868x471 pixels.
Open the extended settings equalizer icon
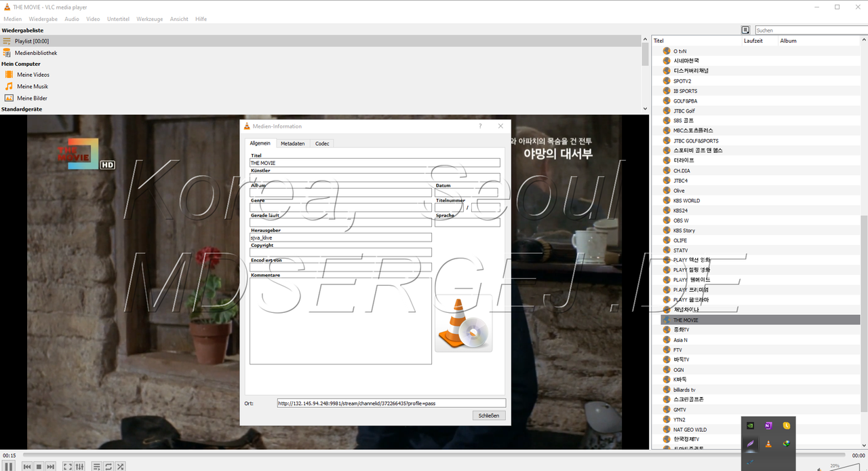(79, 466)
